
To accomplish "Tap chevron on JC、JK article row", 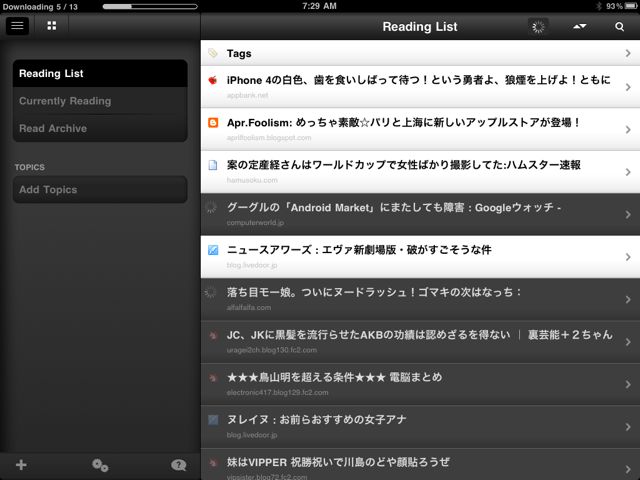I will tap(628, 342).
